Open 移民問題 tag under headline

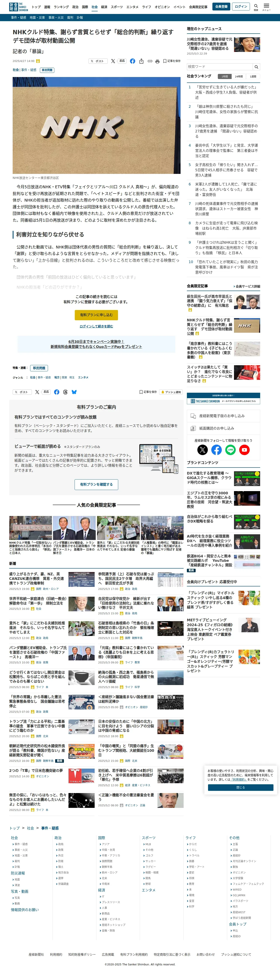47,70
